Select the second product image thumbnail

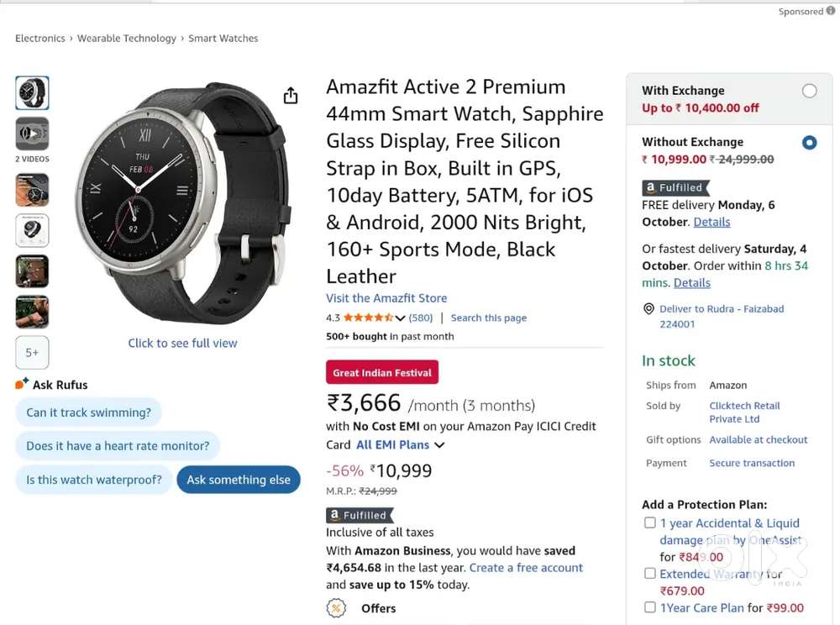[x=31, y=189]
